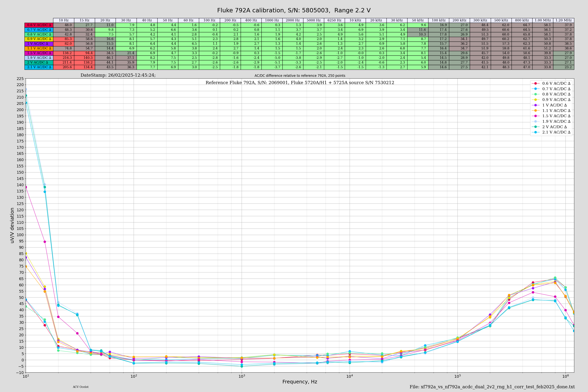Image resolution: width=588 pixels, height=392 pixels.
Task: Click the 225 tick label on the y-axis
Action: pos(20,79)
